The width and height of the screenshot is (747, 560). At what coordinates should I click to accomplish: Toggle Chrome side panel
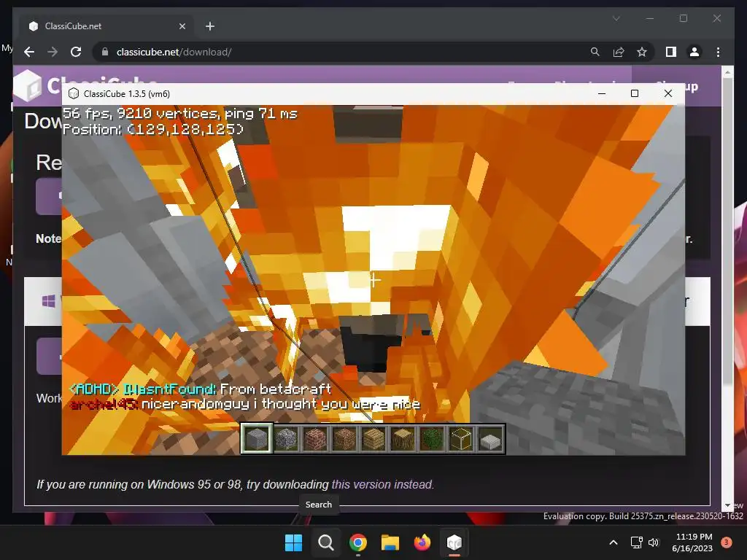(671, 52)
